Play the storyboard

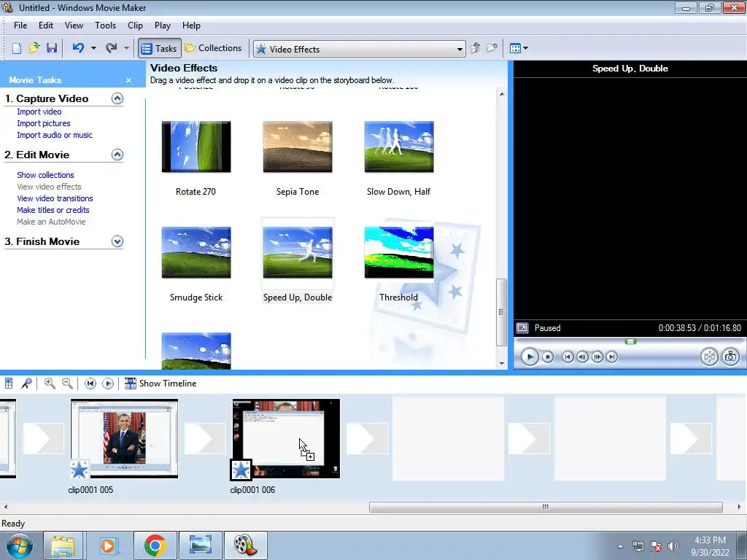click(x=108, y=384)
